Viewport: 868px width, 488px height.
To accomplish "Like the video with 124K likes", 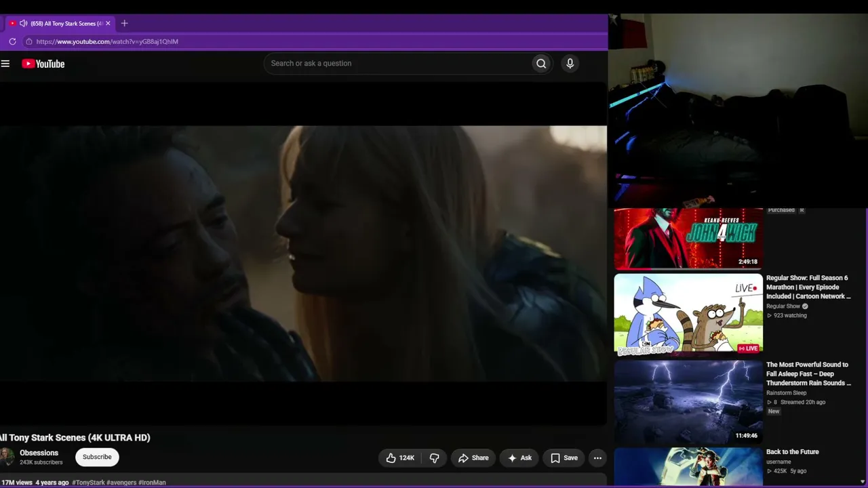I will [400, 458].
